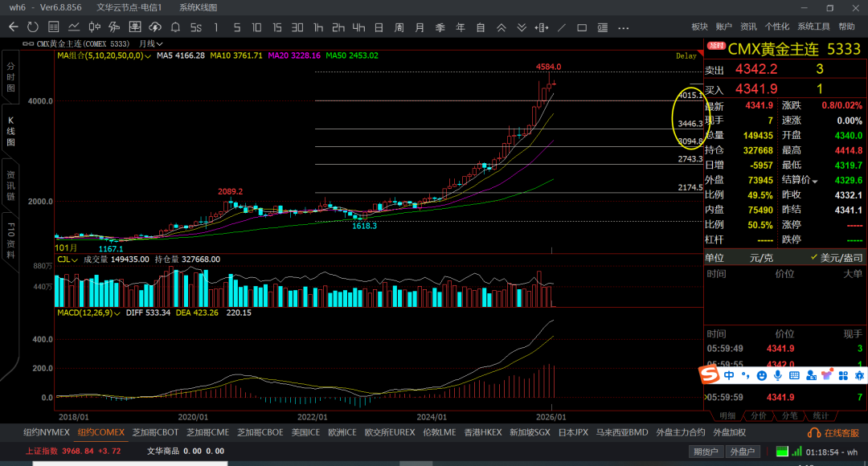This screenshot has height=466, width=868.
Task: Open the 板块 menu
Action: coord(700,27)
